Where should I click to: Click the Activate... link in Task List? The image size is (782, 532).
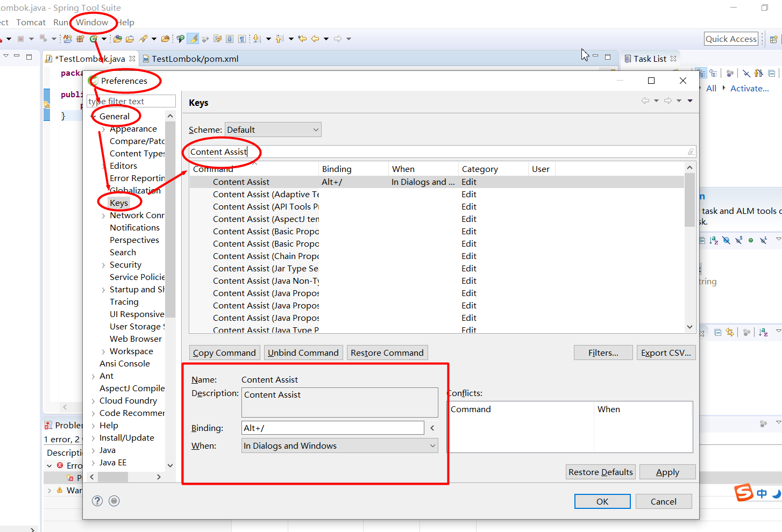pos(750,88)
